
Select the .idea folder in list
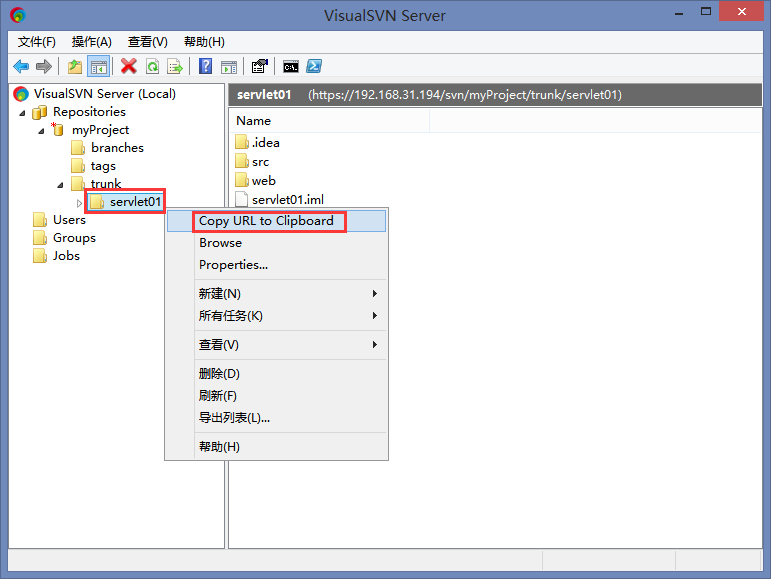tap(266, 143)
